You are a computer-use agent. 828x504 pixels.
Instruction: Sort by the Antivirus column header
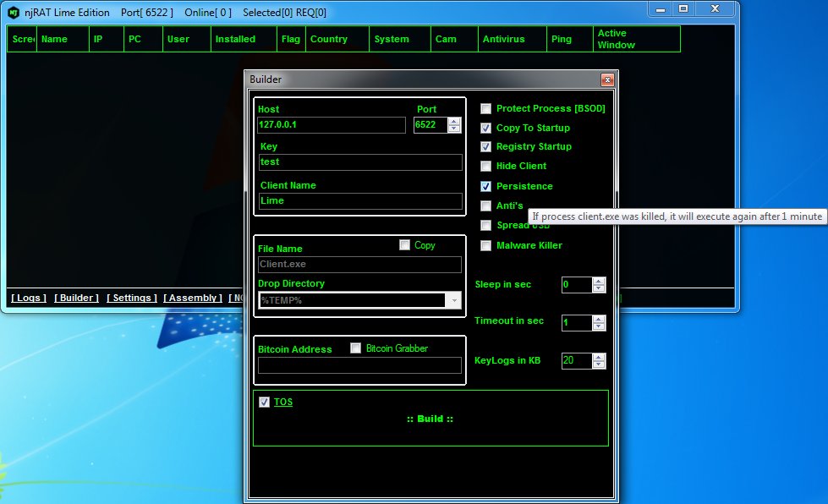pyautogui.click(x=513, y=39)
